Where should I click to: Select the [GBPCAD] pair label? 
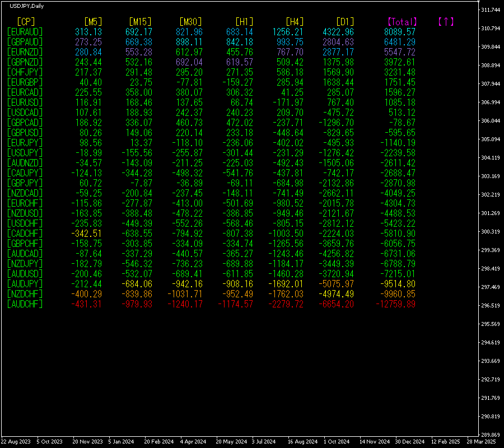[x=25, y=123]
